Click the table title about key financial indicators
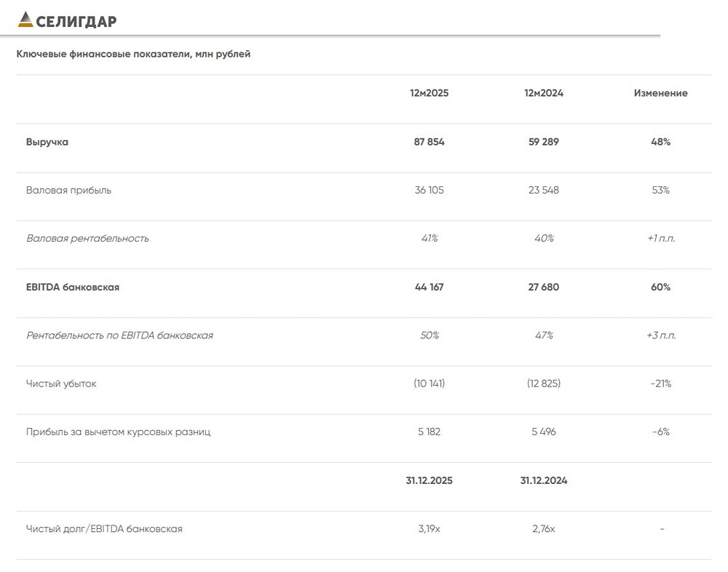Image resolution: width=728 pixels, height=572 pixels. tap(133, 54)
